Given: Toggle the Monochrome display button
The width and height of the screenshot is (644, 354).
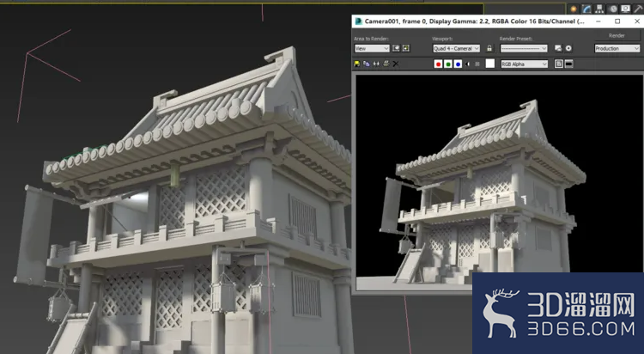Looking at the screenshot, I should [477, 64].
